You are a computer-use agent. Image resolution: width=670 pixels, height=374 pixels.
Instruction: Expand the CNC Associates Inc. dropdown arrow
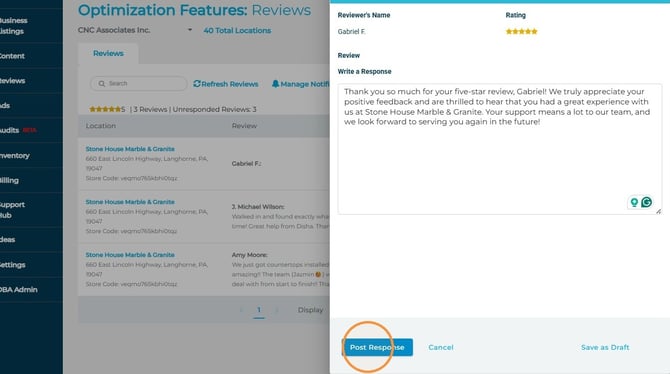190,30
